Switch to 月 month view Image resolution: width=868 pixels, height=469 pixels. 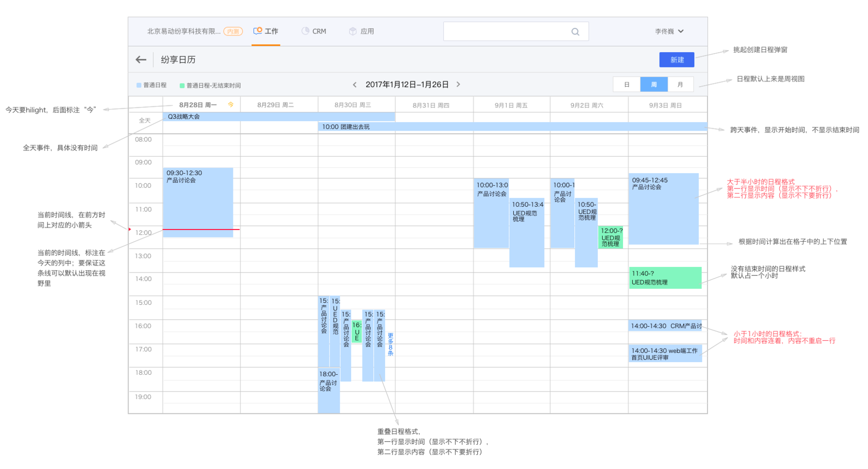tap(680, 85)
